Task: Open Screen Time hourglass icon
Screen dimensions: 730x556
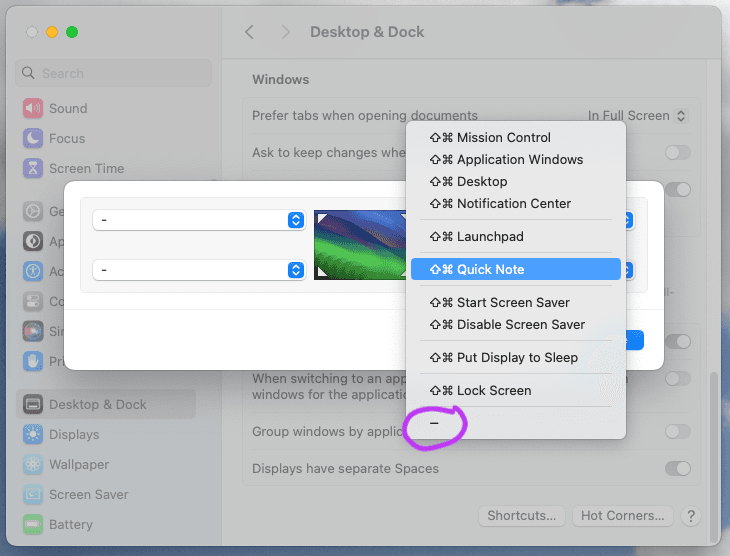Action: (33, 169)
